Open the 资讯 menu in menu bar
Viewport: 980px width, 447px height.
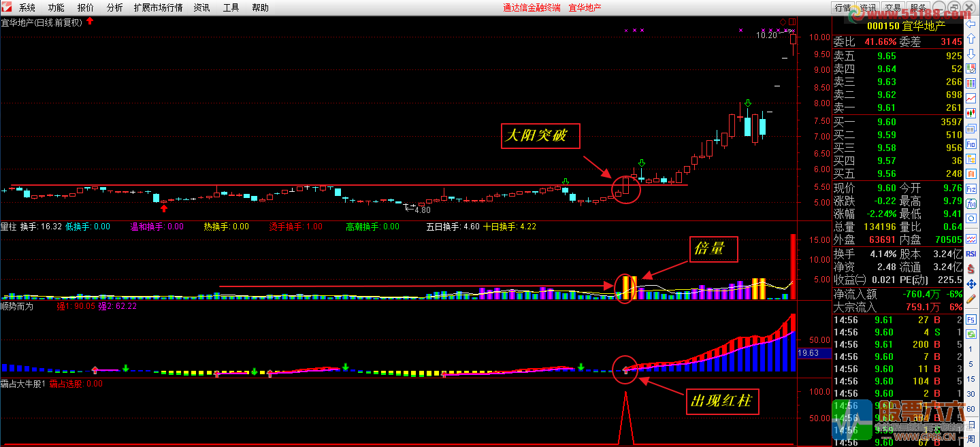pyautogui.click(x=201, y=7)
